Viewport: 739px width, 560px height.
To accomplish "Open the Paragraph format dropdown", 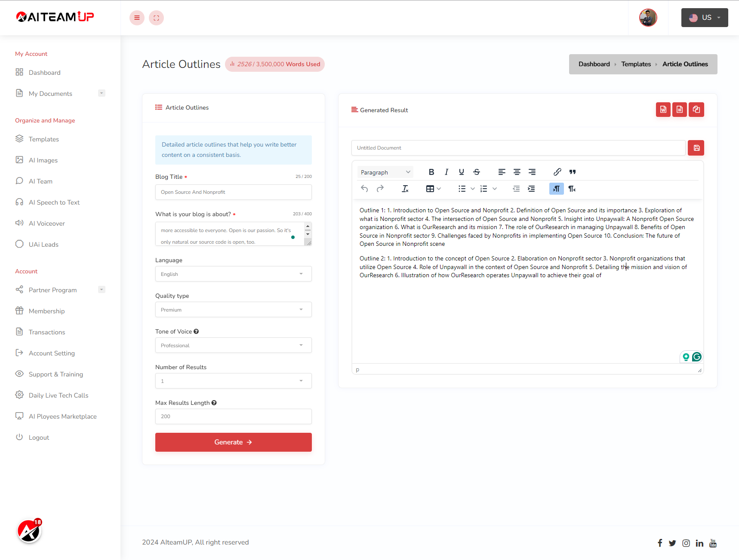I will point(385,172).
